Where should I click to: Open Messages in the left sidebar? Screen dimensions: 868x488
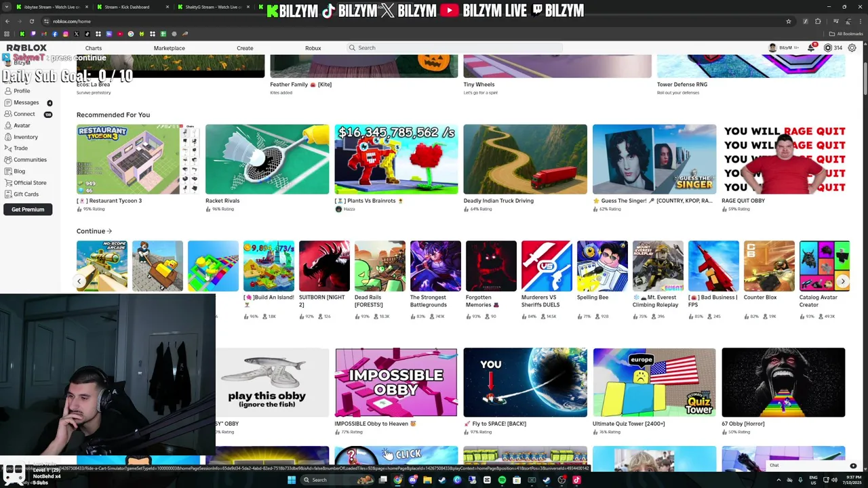click(26, 102)
